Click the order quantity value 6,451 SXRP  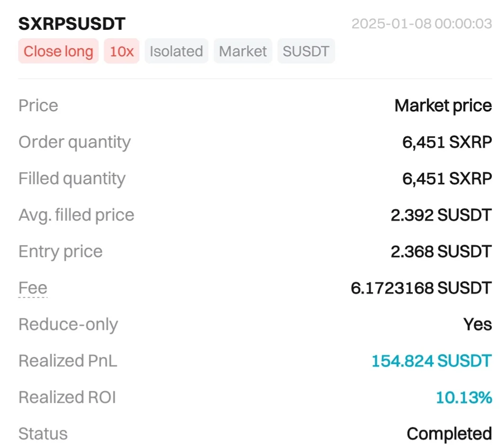[447, 142]
